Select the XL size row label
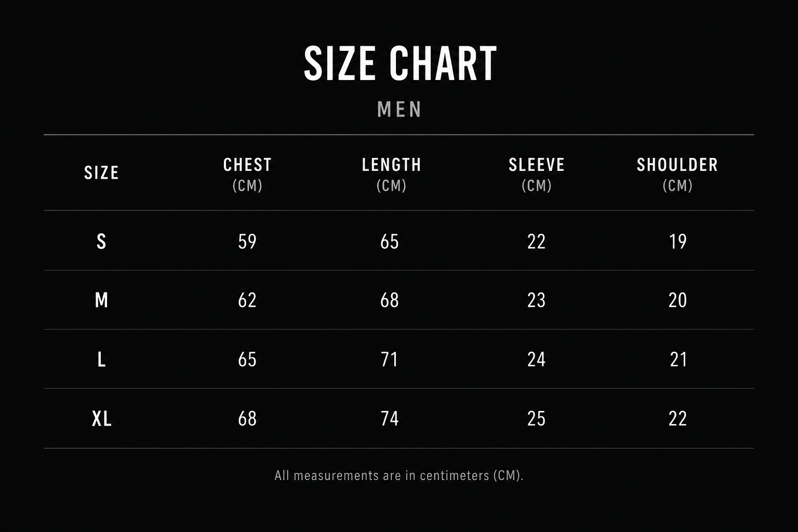 click(101, 418)
